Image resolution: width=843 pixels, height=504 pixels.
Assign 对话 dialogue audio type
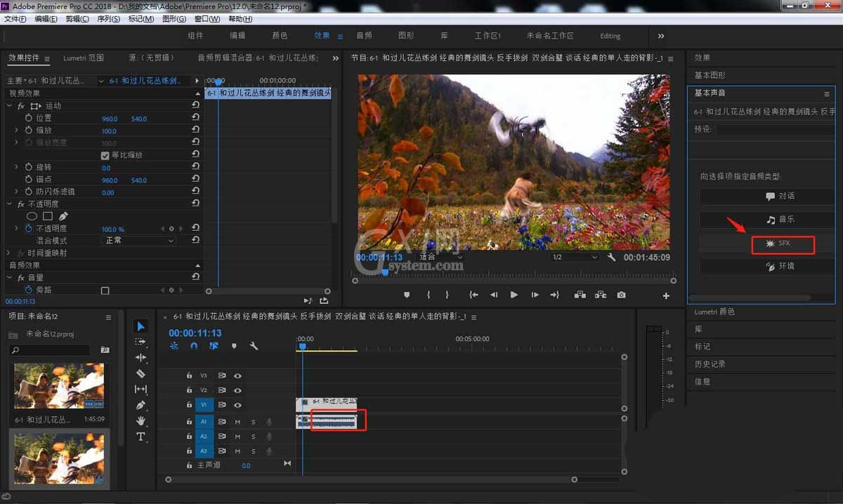point(767,197)
